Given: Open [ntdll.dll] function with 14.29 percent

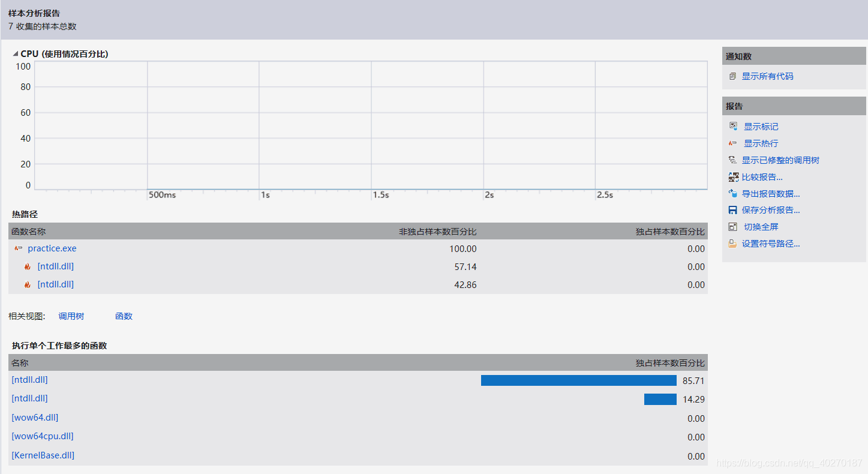Looking at the screenshot, I should [x=29, y=398].
